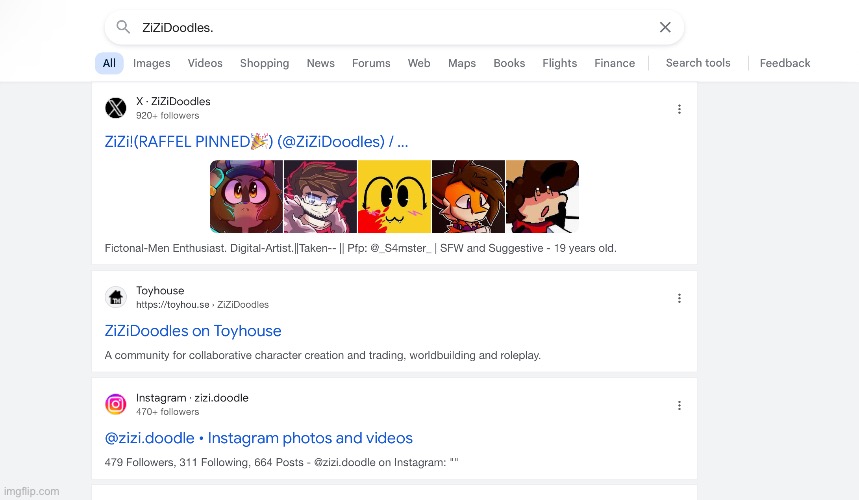Screen dimensions: 859x500
Task: Click the Instagram logo icon
Action: (116, 405)
